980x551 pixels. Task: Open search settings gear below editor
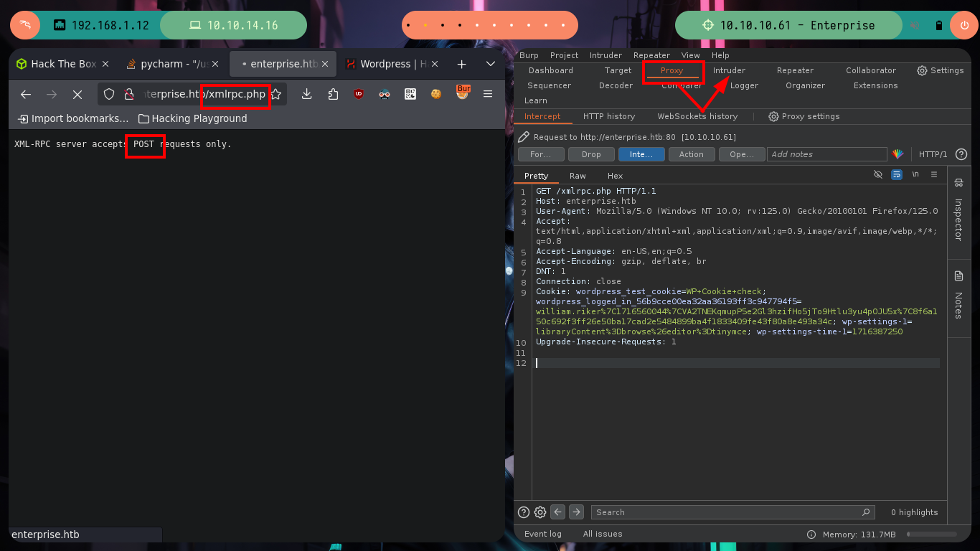pyautogui.click(x=540, y=512)
